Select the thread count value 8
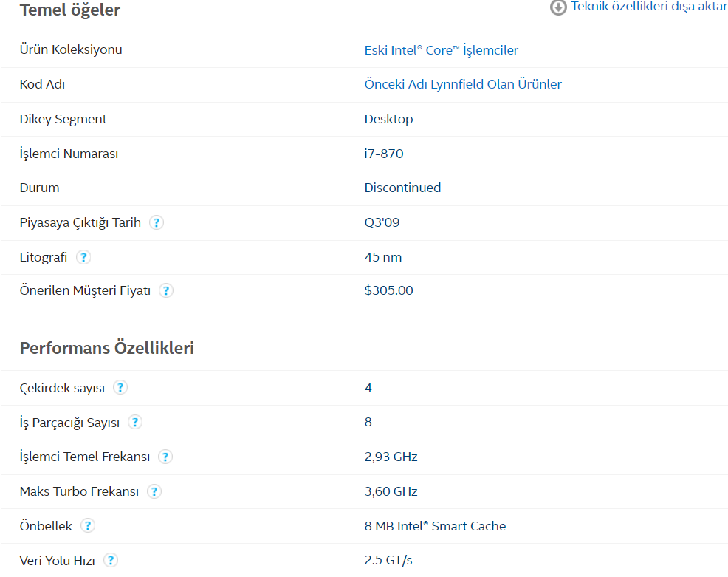The image size is (728, 577). (368, 422)
